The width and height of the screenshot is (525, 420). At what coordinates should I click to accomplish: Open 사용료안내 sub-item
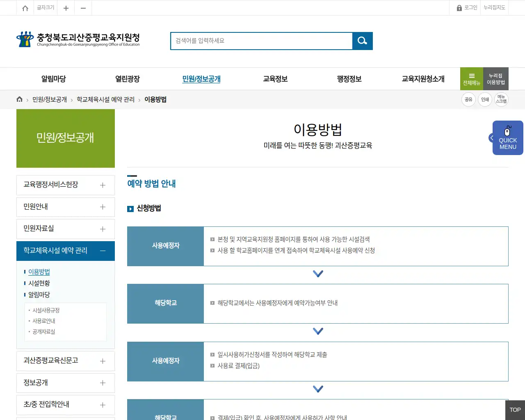click(x=44, y=321)
